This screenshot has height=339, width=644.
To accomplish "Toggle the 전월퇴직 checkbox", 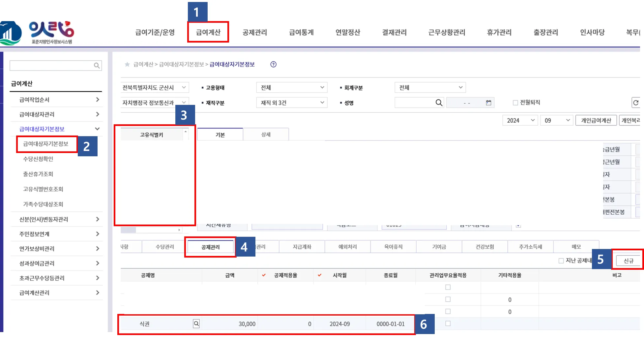I will pyautogui.click(x=515, y=103).
